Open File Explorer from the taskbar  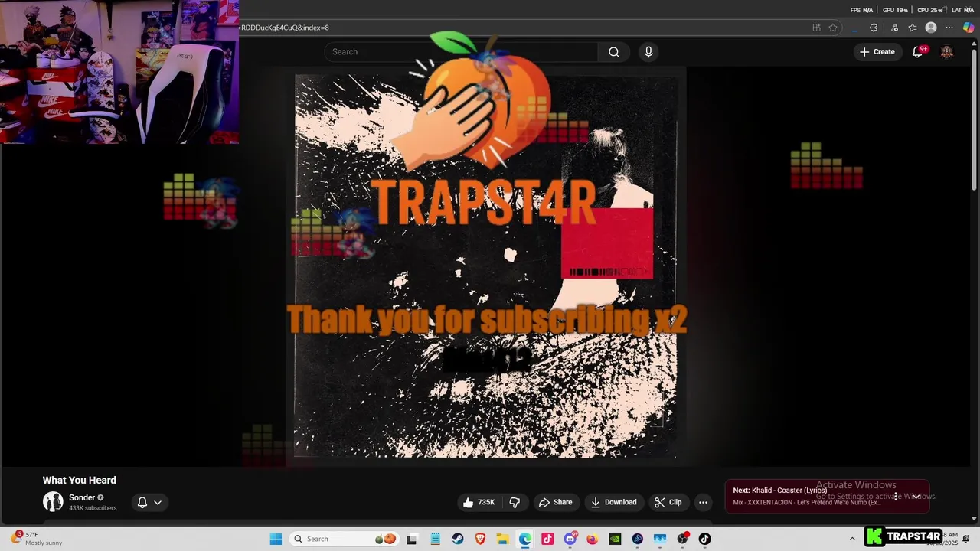point(502,539)
